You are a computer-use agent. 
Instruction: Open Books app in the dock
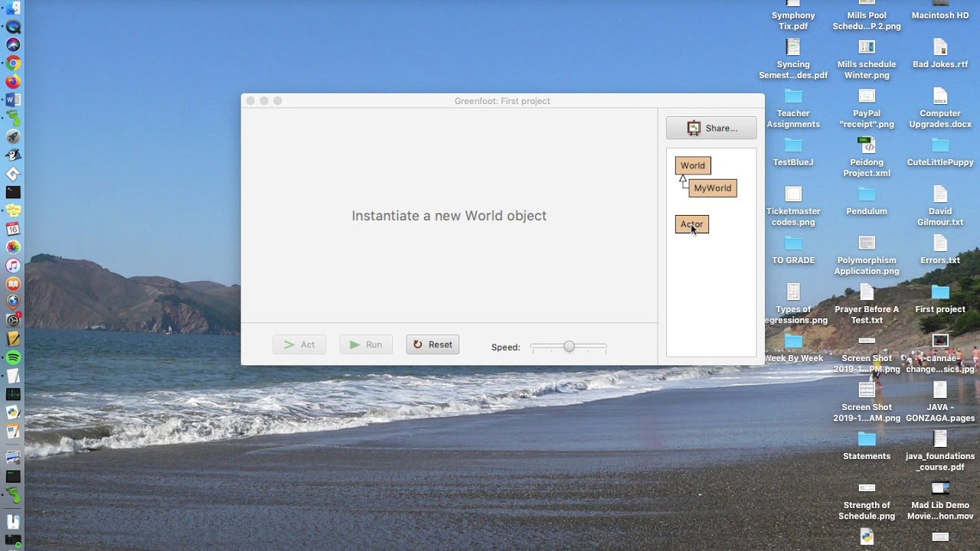pyautogui.click(x=13, y=284)
